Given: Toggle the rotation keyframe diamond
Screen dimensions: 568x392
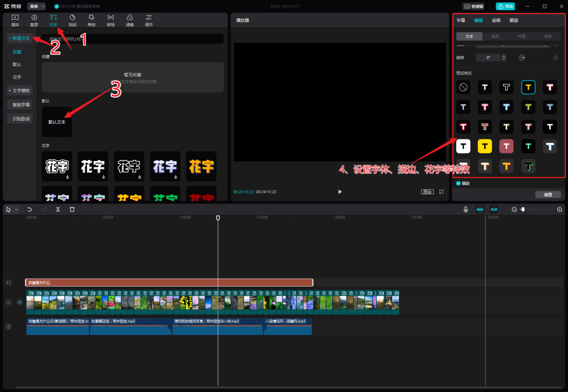Looking at the screenshot, I should (555, 58).
